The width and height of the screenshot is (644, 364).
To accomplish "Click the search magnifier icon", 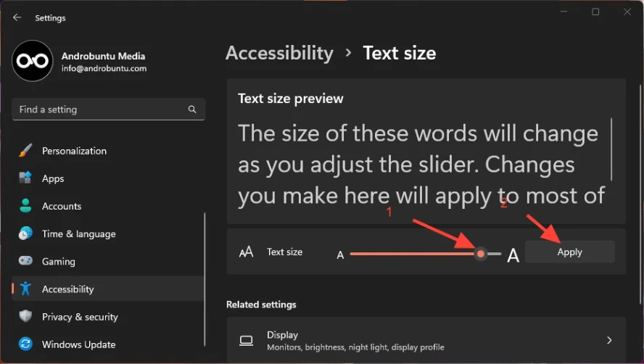I will coord(191,109).
